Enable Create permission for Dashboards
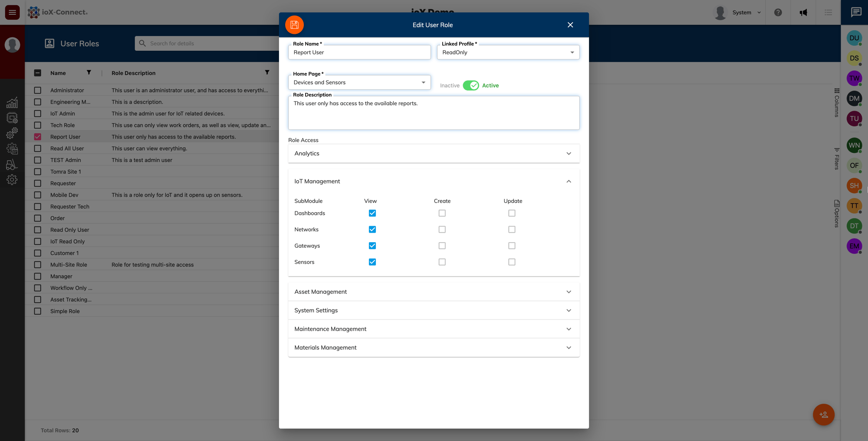 point(442,213)
